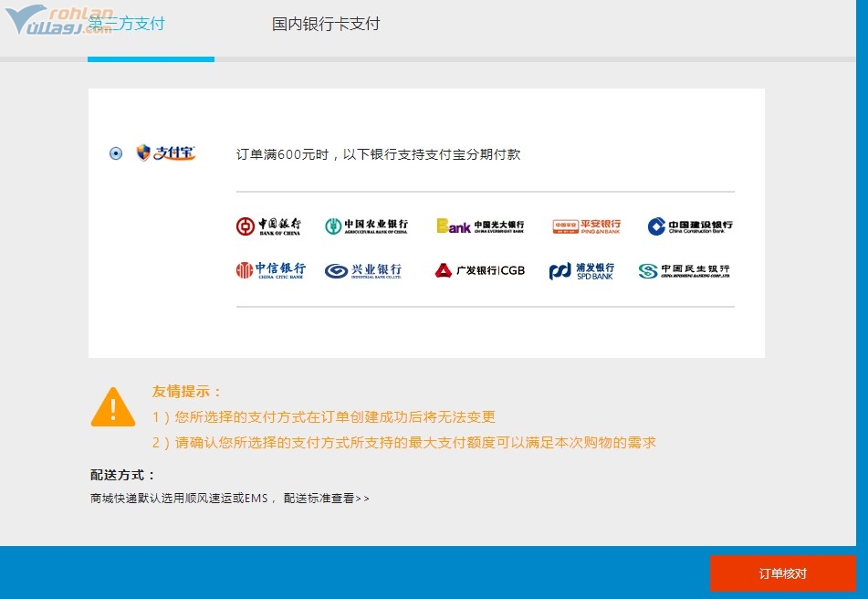This screenshot has width=868, height=599.
Task: Click the 订单满600元时 installment notice text
Action: point(378,154)
